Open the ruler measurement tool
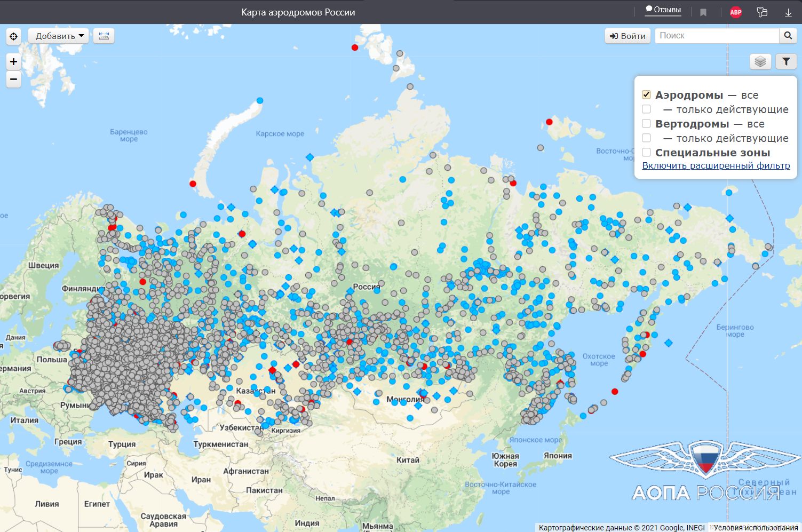This screenshot has height=532, width=802. click(x=104, y=36)
